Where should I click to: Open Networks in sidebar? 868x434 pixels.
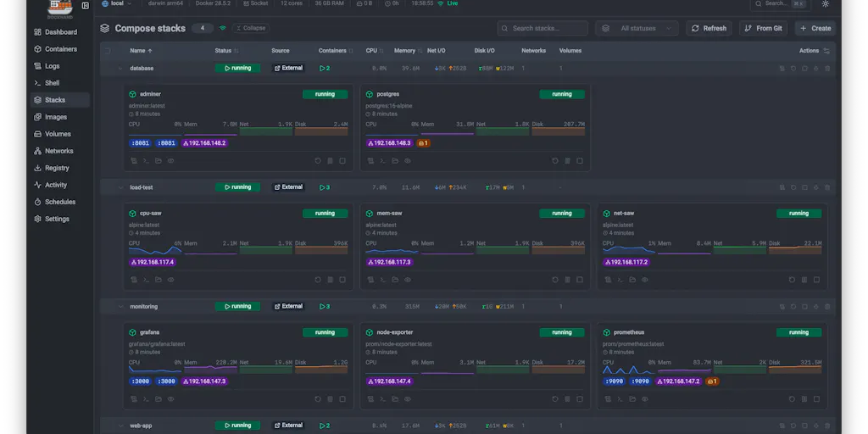tap(60, 151)
